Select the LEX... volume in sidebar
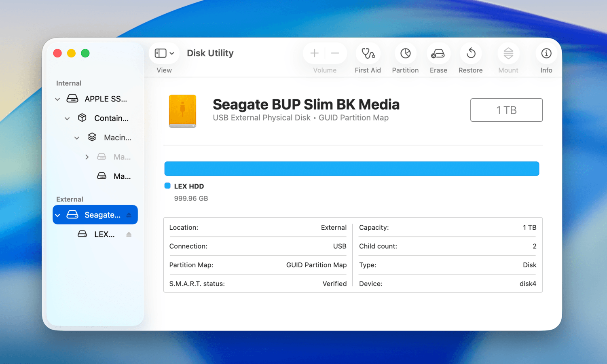Screen dimensions: 607x364 (95, 234)
